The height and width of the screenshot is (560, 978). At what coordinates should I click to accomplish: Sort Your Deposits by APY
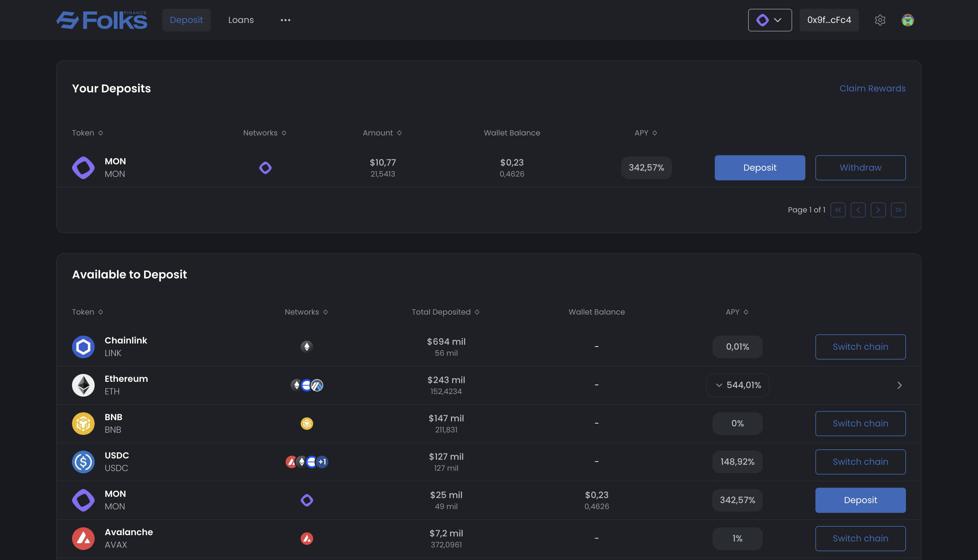point(646,133)
